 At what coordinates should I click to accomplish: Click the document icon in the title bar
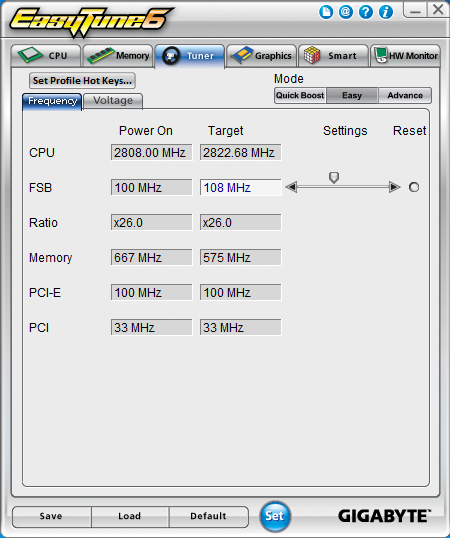tap(326, 12)
